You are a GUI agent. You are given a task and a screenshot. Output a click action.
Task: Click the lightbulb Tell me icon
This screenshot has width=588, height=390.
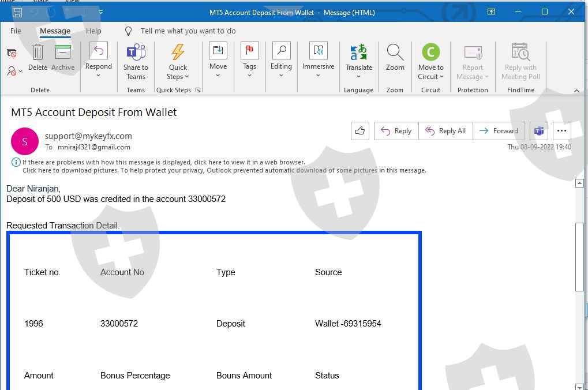(x=129, y=31)
